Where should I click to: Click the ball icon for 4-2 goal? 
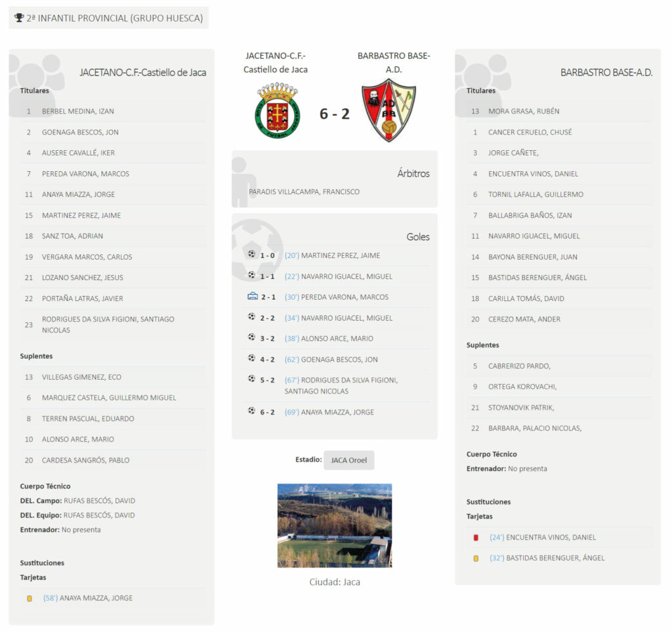(251, 358)
